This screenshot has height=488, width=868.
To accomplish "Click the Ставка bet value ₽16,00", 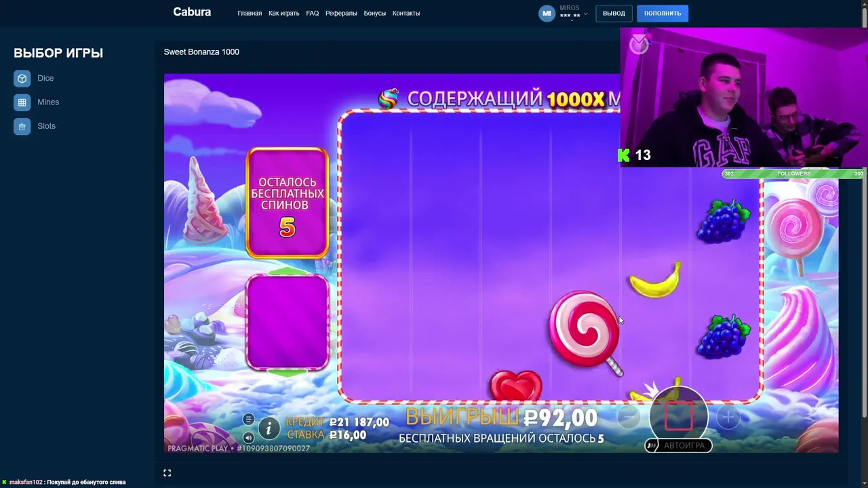I will pyautogui.click(x=347, y=435).
